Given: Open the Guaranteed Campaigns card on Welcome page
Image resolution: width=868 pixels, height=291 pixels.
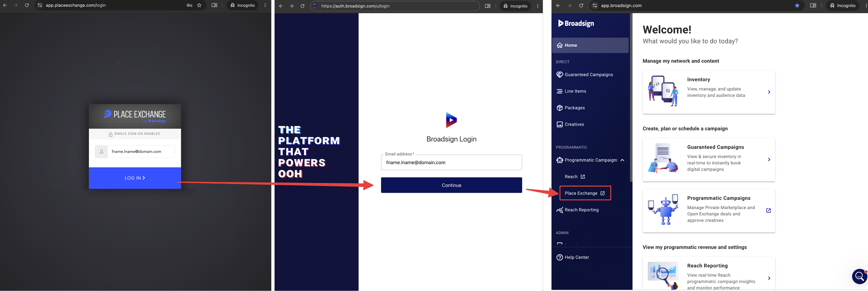Looking at the screenshot, I should [x=709, y=160].
